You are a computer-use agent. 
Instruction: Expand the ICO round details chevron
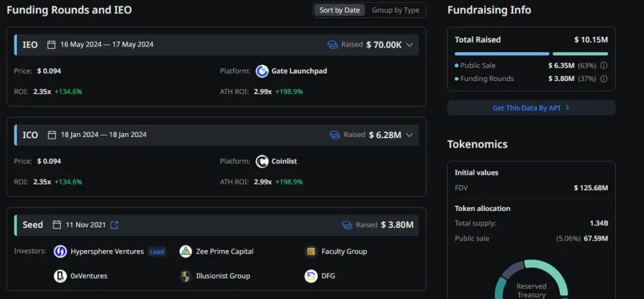pos(409,135)
